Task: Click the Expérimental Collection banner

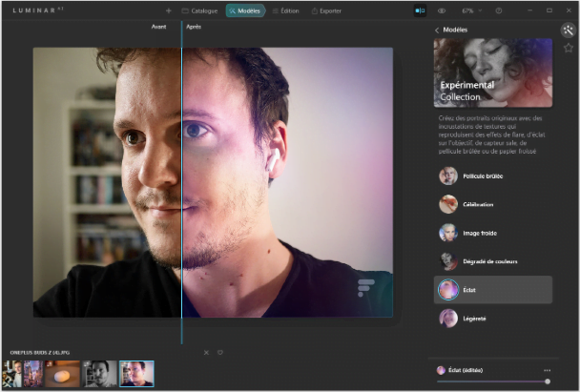Action: (x=492, y=72)
